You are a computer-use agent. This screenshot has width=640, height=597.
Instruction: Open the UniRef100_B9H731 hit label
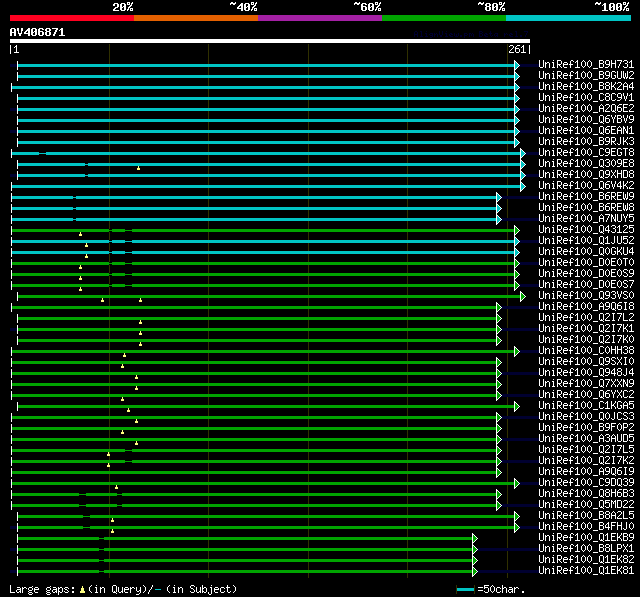point(586,64)
